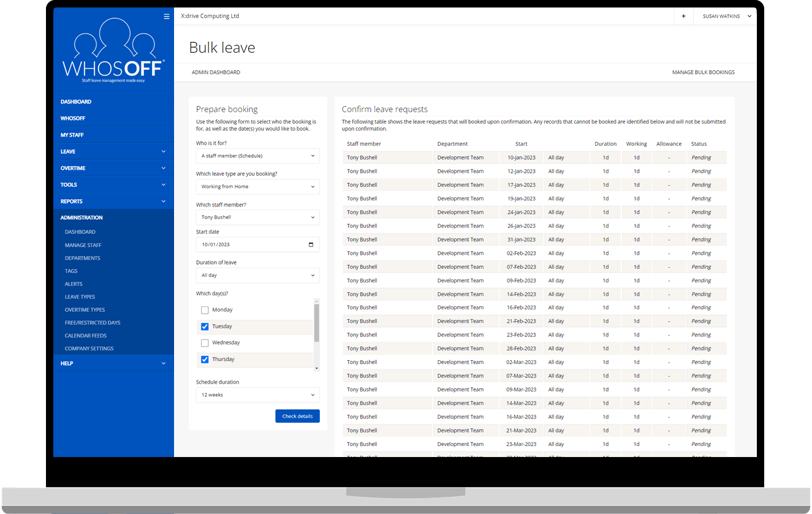The height and width of the screenshot is (514, 812).
Task: Uncheck the Tuesday checkbox
Action: coord(205,327)
